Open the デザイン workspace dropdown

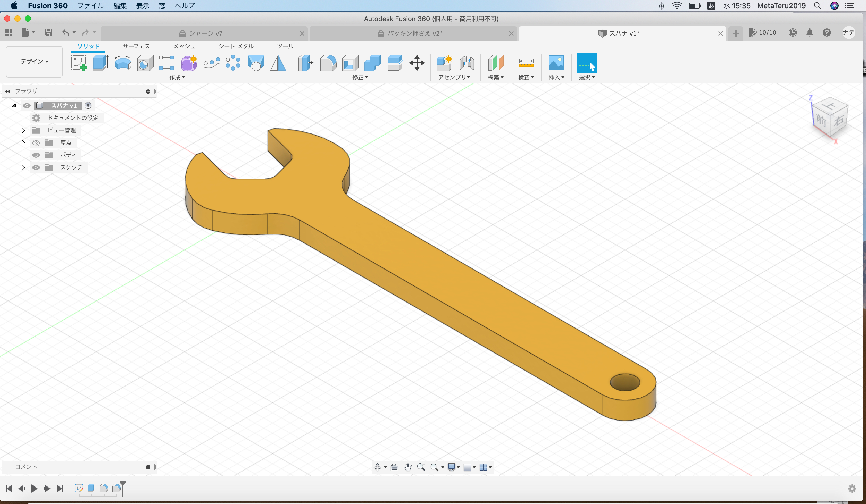pyautogui.click(x=34, y=62)
